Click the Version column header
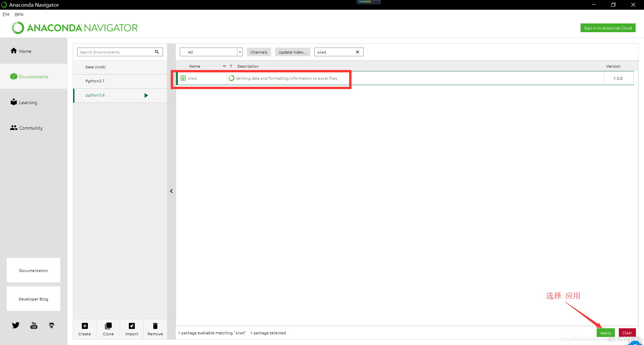644x345 pixels. pos(613,66)
